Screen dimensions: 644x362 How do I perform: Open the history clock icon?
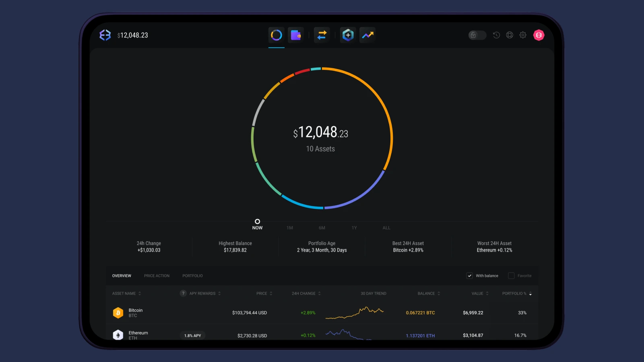coord(496,35)
